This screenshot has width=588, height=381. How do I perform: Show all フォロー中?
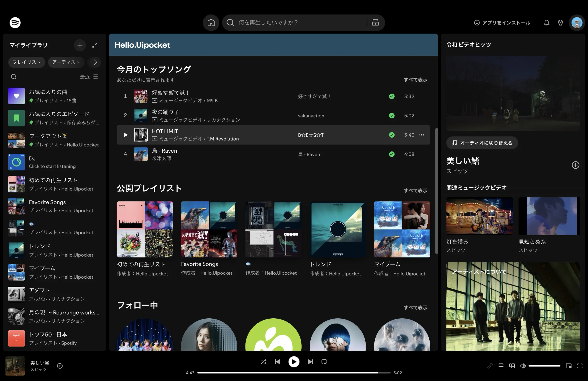[x=415, y=308]
